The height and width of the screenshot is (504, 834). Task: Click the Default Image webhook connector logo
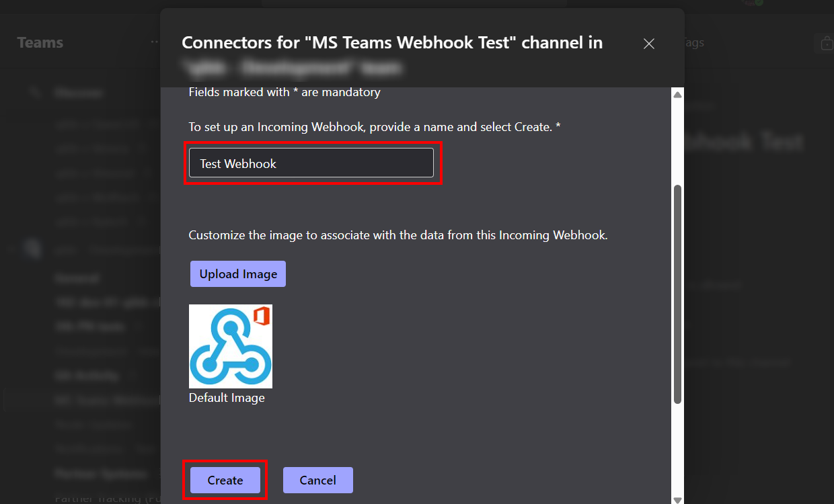(x=231, y=346)
